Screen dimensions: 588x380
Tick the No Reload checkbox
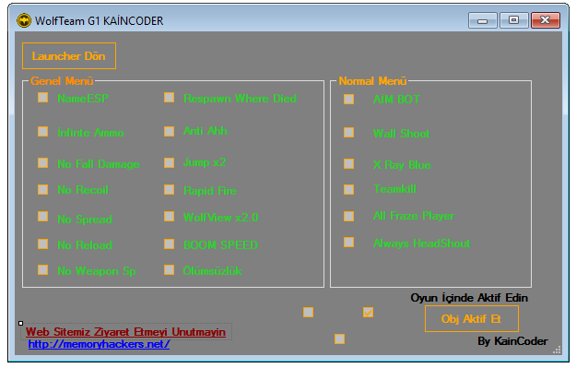click(42, 244)
